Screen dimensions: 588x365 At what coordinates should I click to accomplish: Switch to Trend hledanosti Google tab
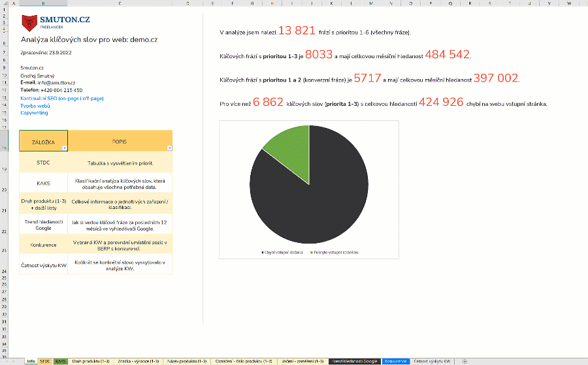pos(355,361)
